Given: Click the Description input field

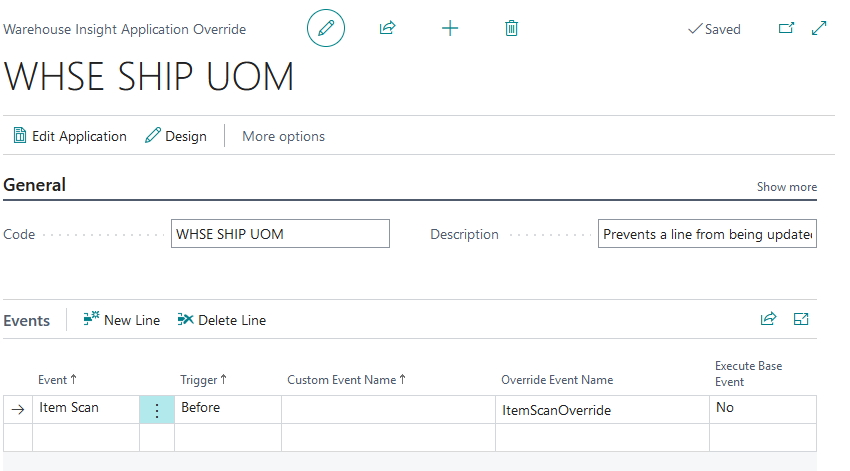Looking at the screenshot, I should pos(707,234).
